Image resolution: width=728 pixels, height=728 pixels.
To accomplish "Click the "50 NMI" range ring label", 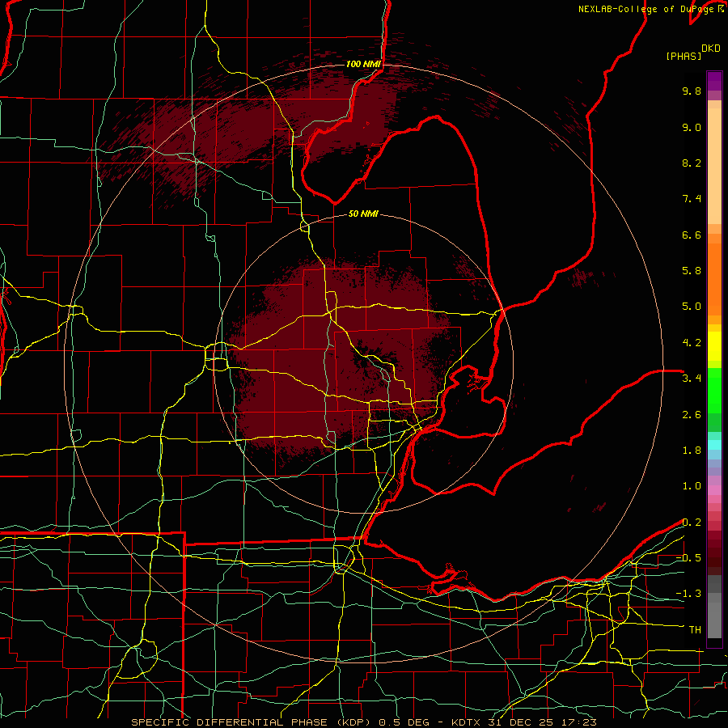I will pyautogui.click(x=363, y=214).
